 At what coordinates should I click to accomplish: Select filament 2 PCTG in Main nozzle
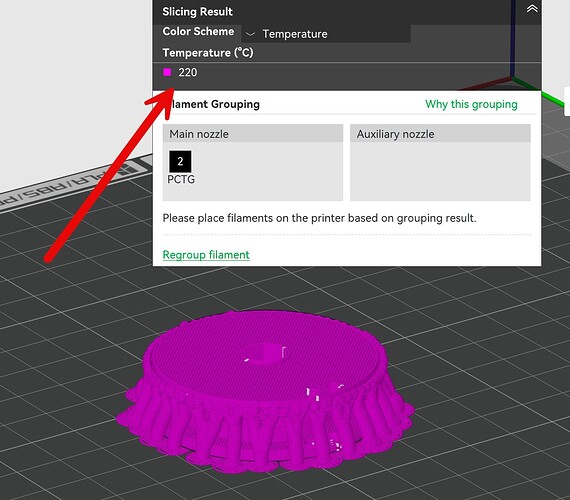click(180, 161)
